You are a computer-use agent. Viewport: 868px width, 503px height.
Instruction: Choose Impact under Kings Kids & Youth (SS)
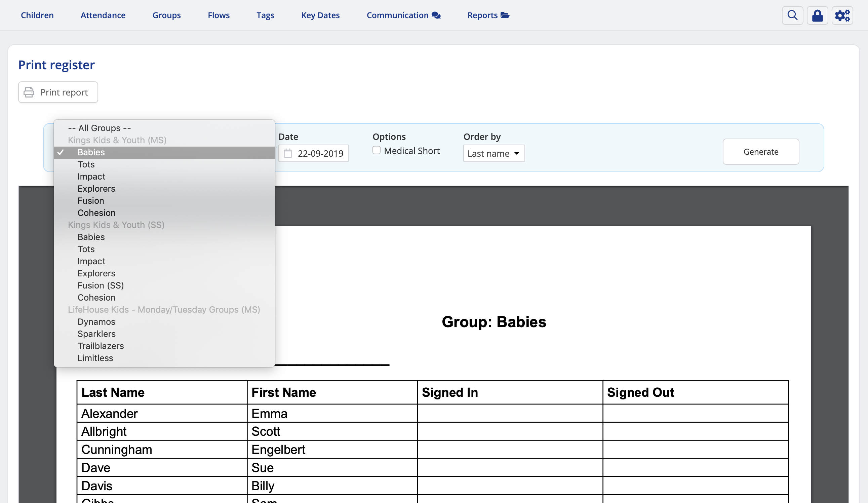[164, 261]
